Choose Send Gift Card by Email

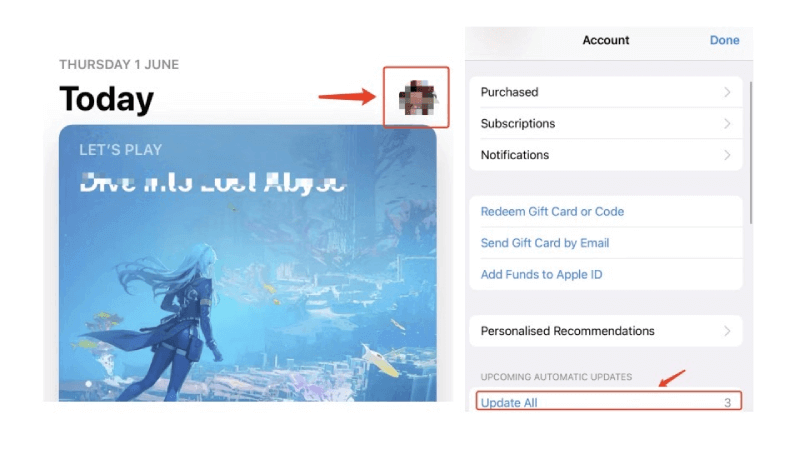(x=545, y=243)
